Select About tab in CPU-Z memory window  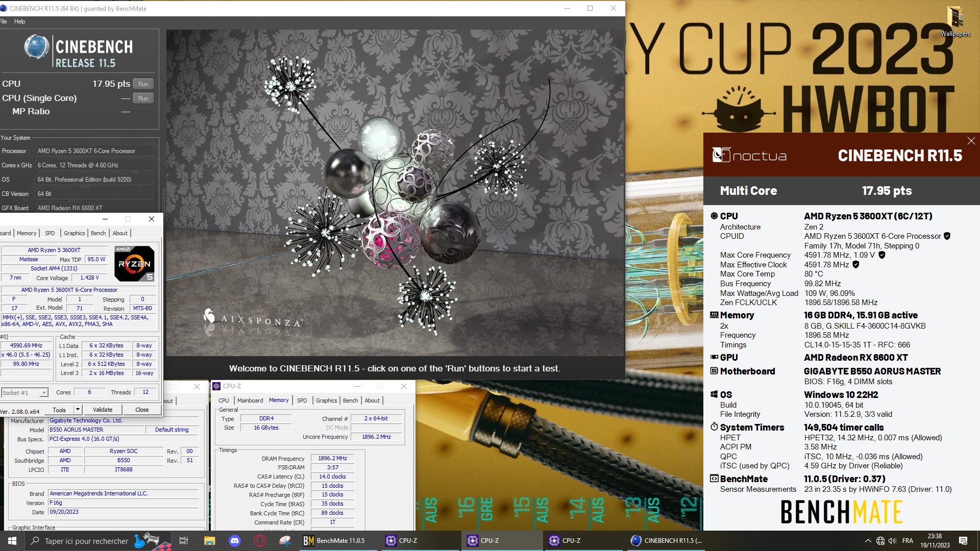372,400
